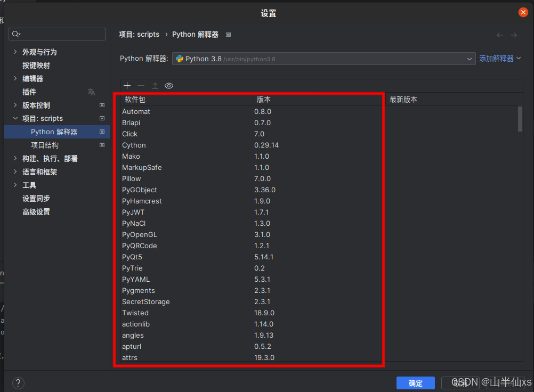The width and height of the screenshot is (534, 392).
Task: Select the PyQRCode package row
Action: click(x=319, y=246)
